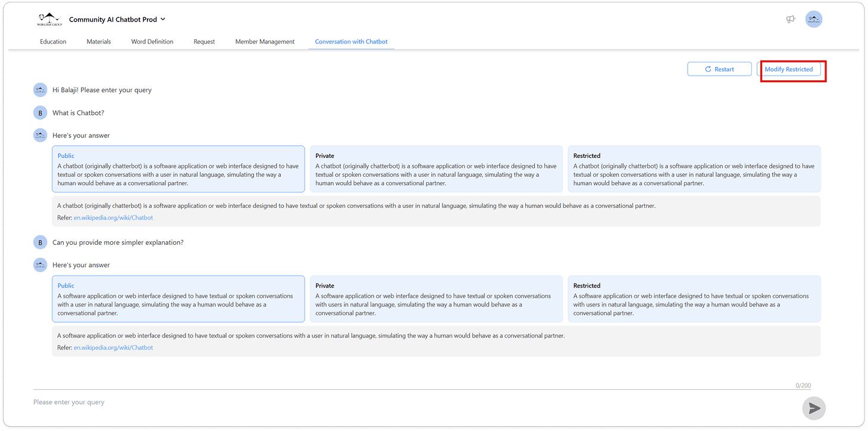Switch to the Member Management tab
The image size is (868, 431).
pos(265,42)
